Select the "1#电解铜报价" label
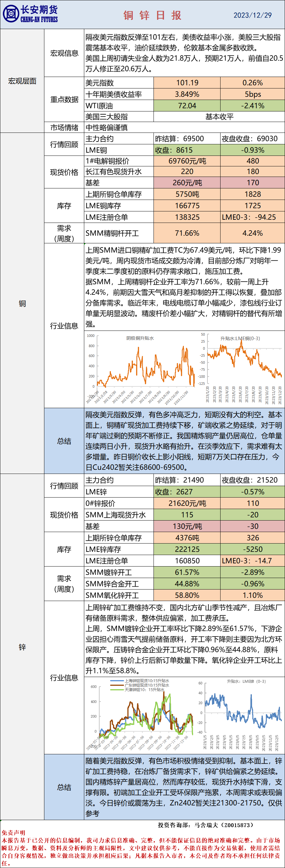Viewport: 285px width, 868px height. (119, 161)
